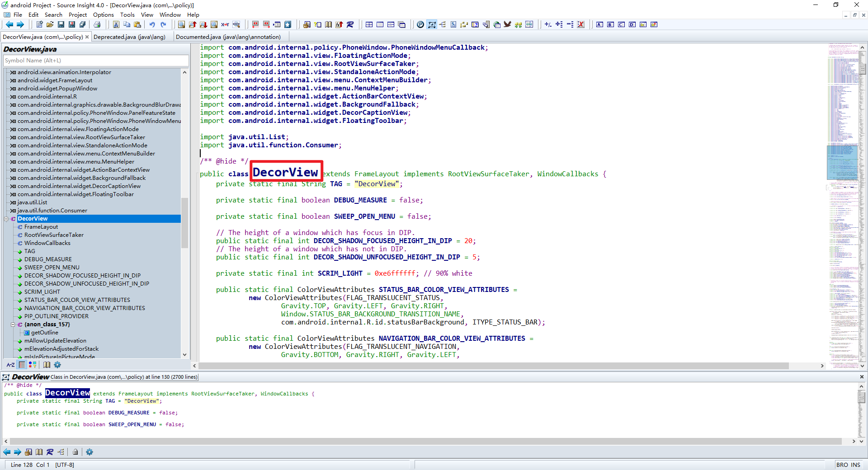Click the Cut scissors icon
868x470 pixels.
point(116,24)
